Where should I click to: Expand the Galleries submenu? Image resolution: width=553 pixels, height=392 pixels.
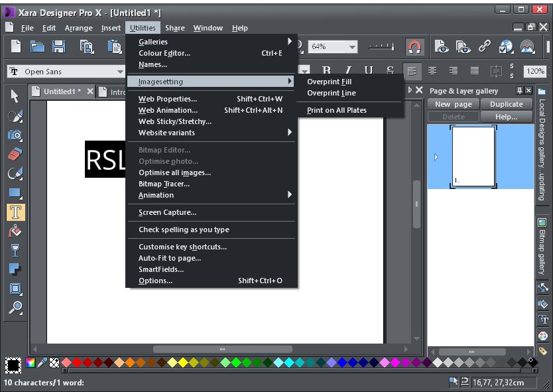(212, 42)
